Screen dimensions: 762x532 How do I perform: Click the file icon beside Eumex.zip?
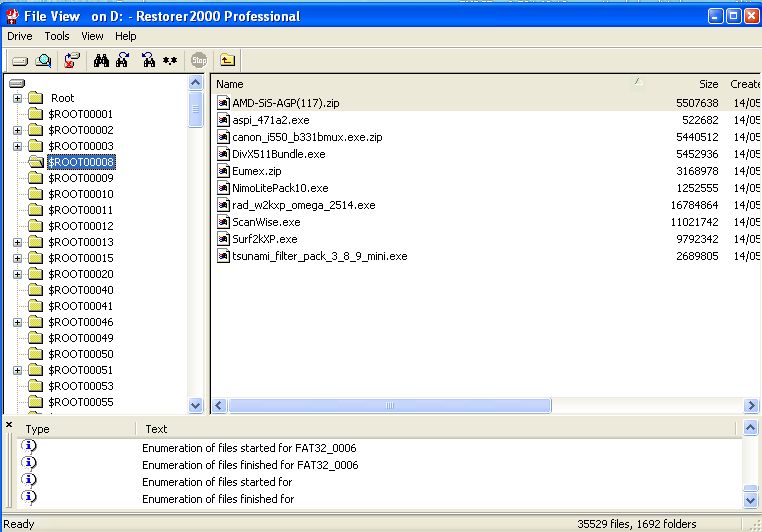tap(223, 171)
